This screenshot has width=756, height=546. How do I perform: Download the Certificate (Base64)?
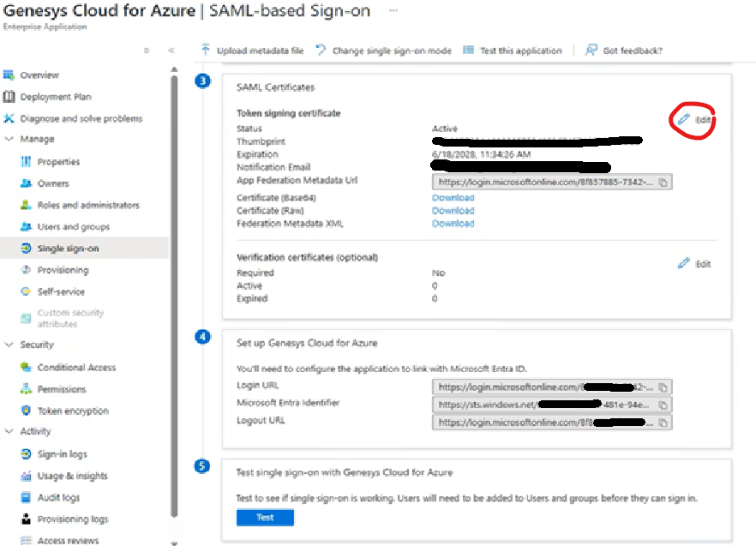(x=453, y=197)
